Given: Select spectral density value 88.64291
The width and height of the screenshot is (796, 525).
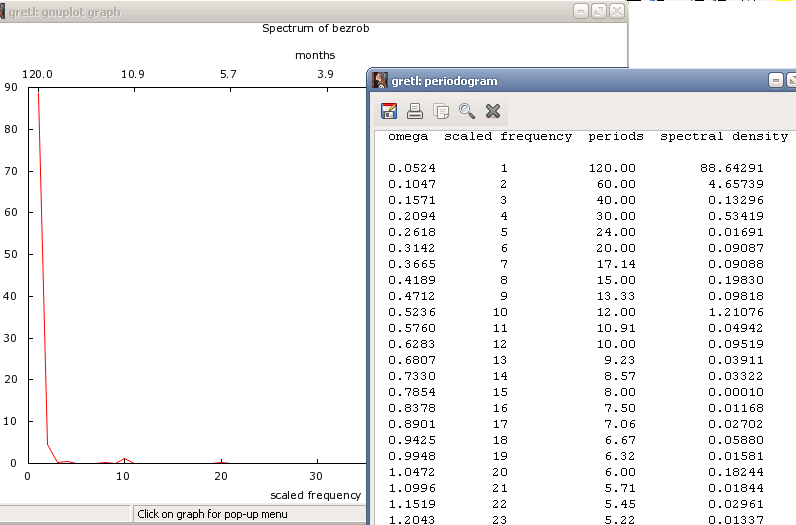Looking at the screenshot, I should point(732,168).
